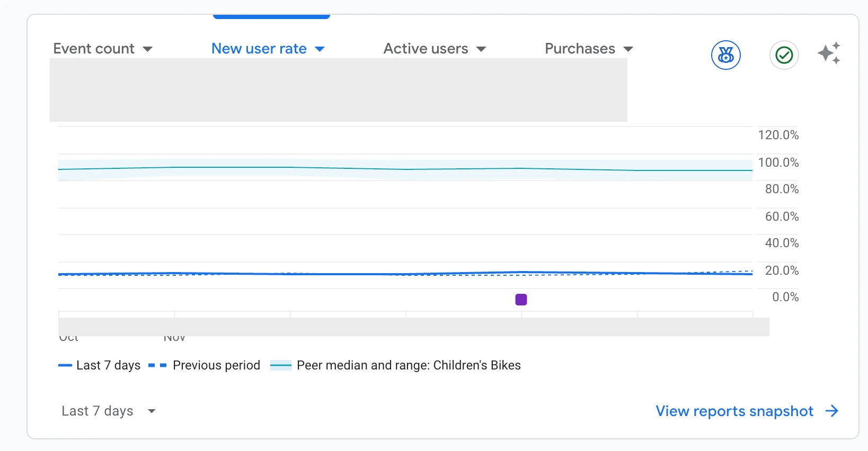Expand the Active users dropdown arrow
Image resolution: width=868 pixels, height=451 pixels.
(x=481, y=49)
